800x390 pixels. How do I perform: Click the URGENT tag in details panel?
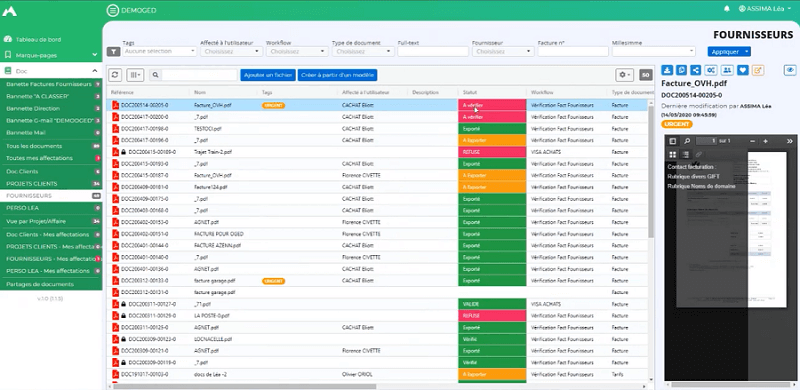coord(676,124)
